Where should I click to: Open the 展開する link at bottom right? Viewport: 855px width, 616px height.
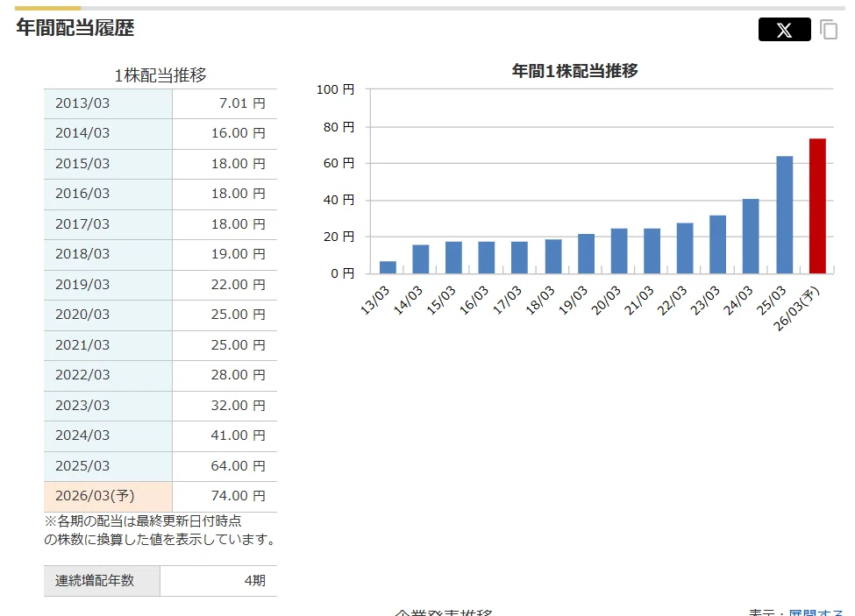816,612
